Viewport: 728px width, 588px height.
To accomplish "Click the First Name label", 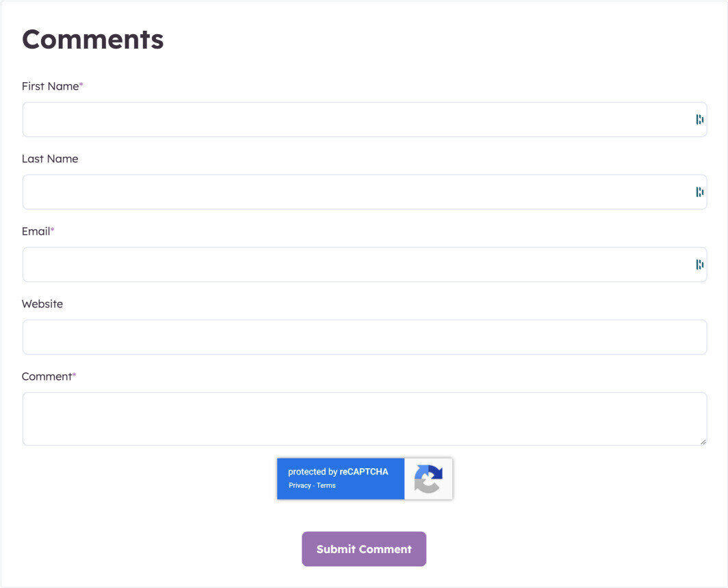I will [52, 86].
